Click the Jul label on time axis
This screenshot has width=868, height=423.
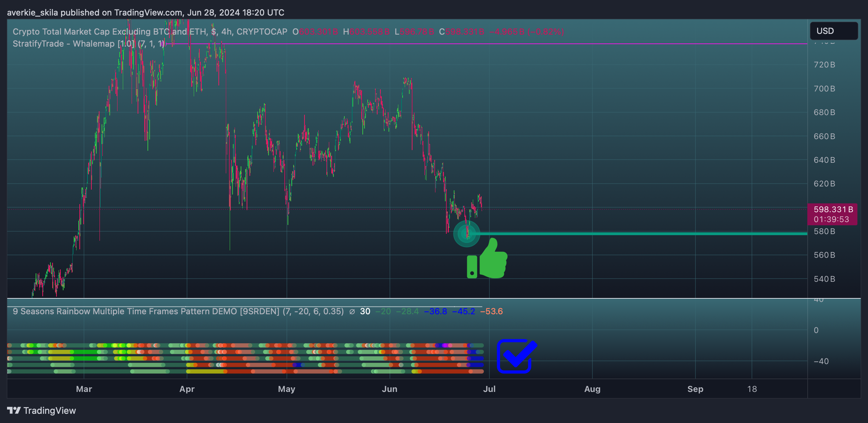(489, 389)
